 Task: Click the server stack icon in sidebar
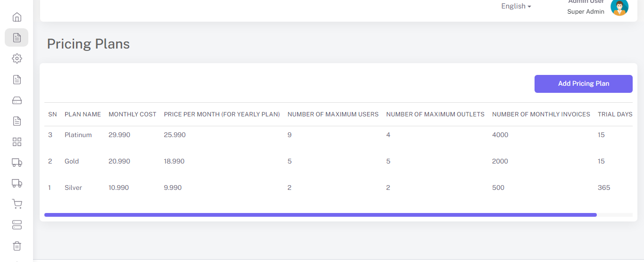click(17, 225)
